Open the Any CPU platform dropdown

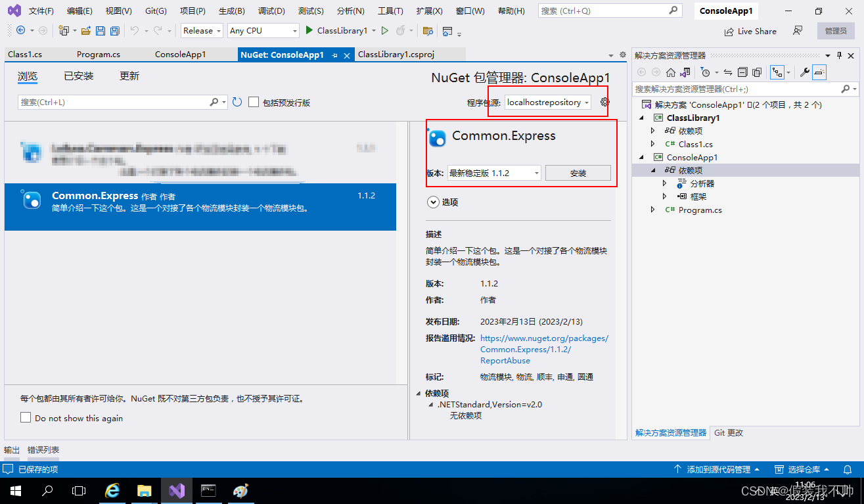(263, 30)
